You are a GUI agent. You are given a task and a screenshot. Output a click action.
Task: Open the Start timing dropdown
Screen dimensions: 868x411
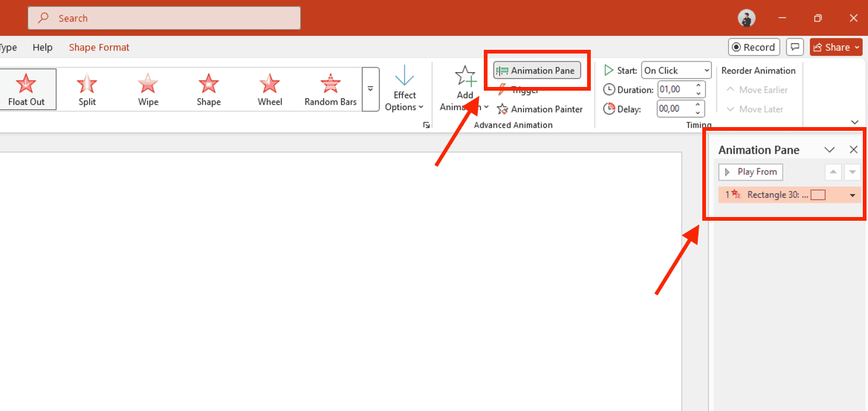[x=676, y=71]
